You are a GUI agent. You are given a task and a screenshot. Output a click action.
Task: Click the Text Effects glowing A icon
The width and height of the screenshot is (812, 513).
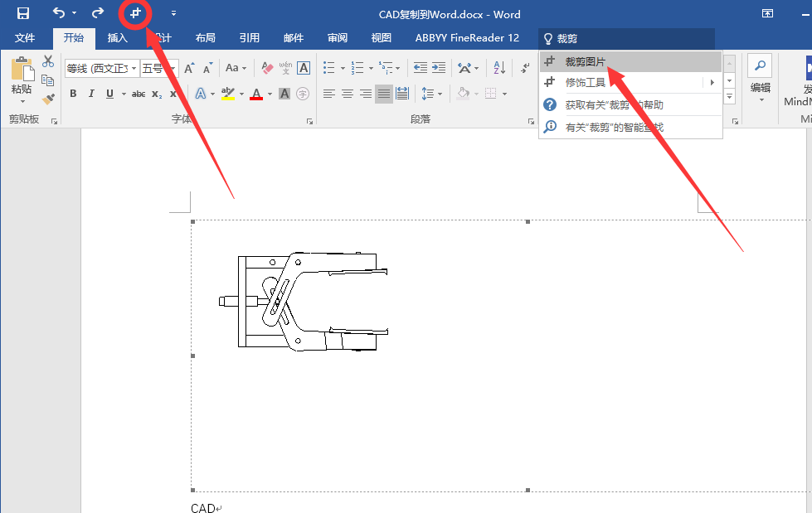pyautogui.click(x=201, y=94)
